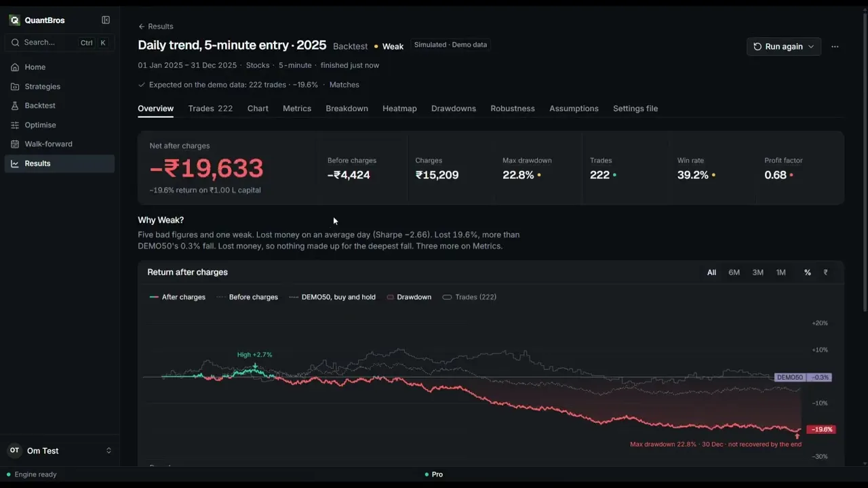Switch chart units to percent (%)

(808, 272)
